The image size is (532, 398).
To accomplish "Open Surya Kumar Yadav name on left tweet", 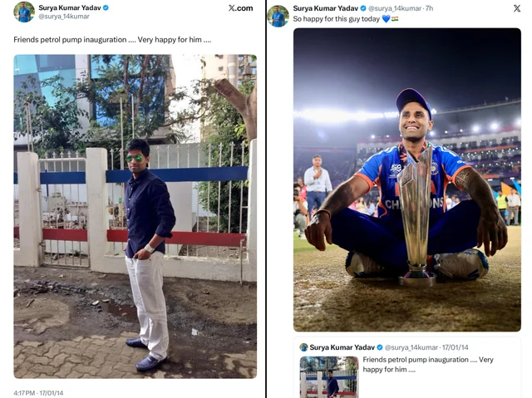I will pos(69,7).
